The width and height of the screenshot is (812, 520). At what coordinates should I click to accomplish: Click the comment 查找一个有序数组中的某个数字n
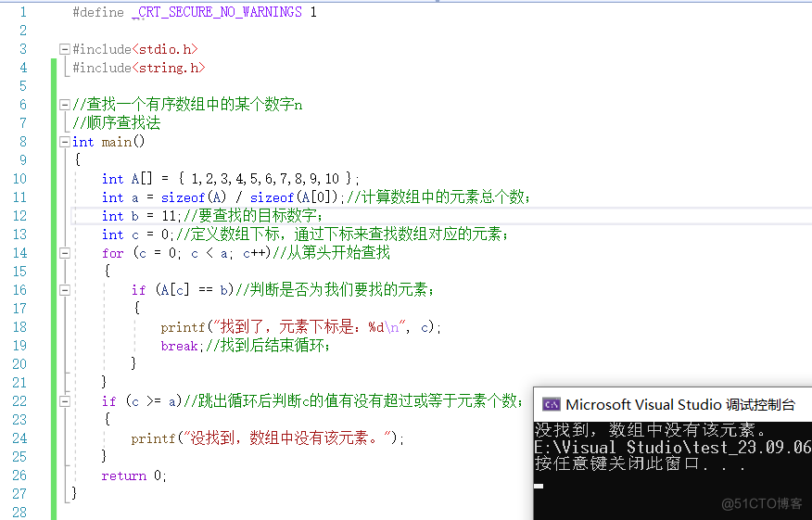point(195,105)
